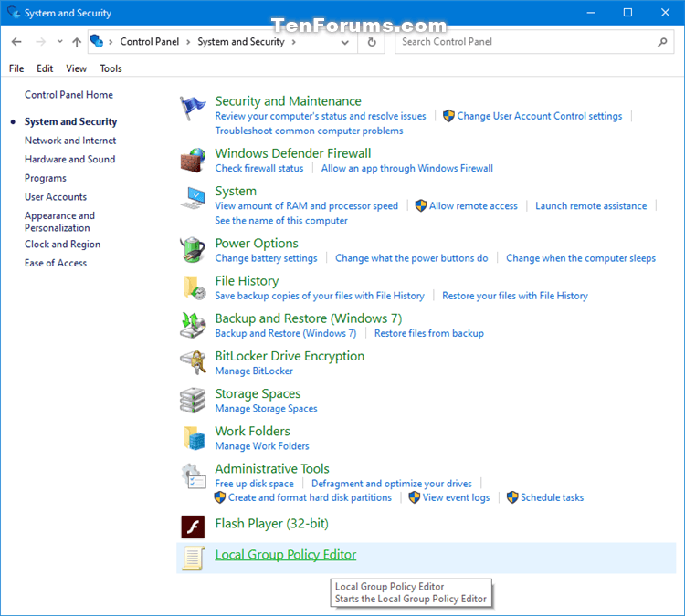Open Appearance and Personalization category
The height and width of the screenshot is (616, 685).
coord(59,222)
